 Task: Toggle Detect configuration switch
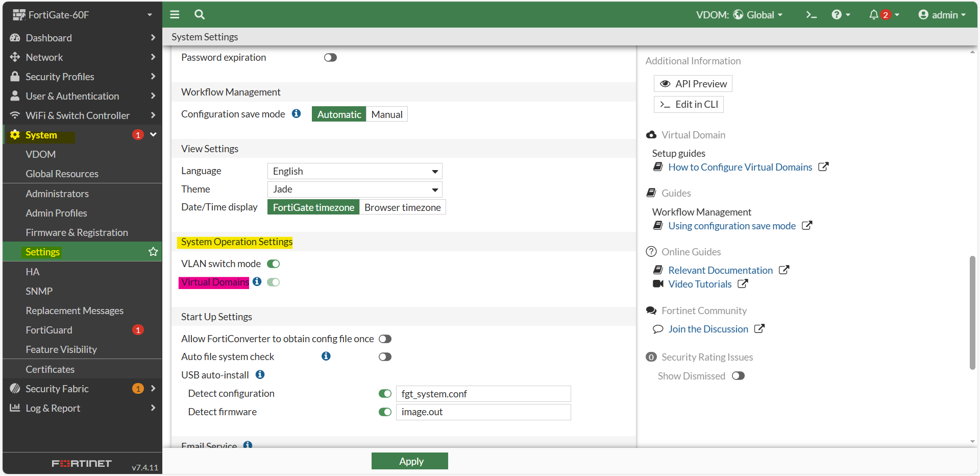(385, 393)
